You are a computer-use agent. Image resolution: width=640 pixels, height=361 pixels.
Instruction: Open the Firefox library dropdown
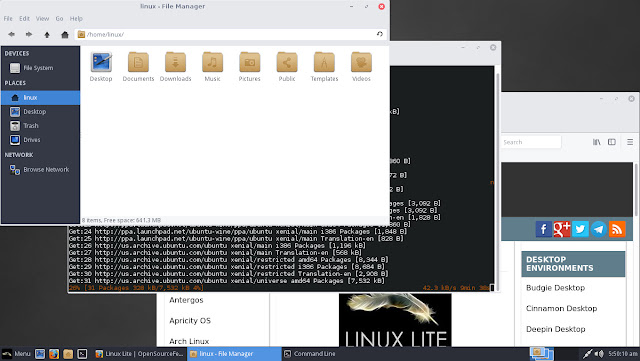pyautogui.click(x=596, y=142)
